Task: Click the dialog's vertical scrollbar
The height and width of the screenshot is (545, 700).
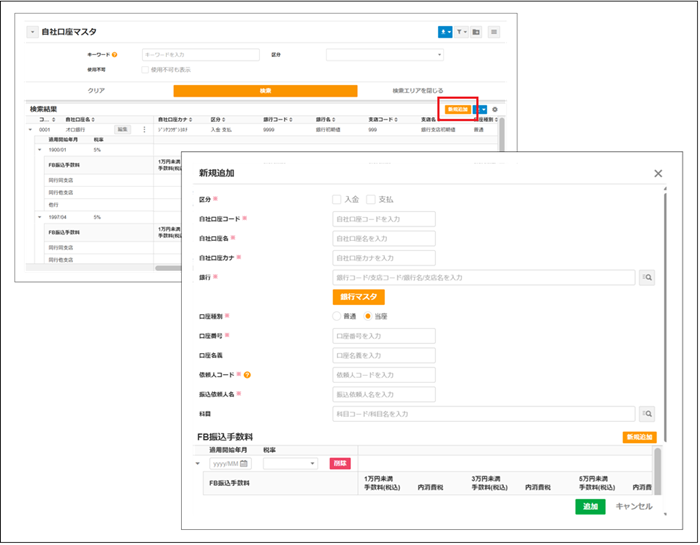Action: tap(665, 312)
